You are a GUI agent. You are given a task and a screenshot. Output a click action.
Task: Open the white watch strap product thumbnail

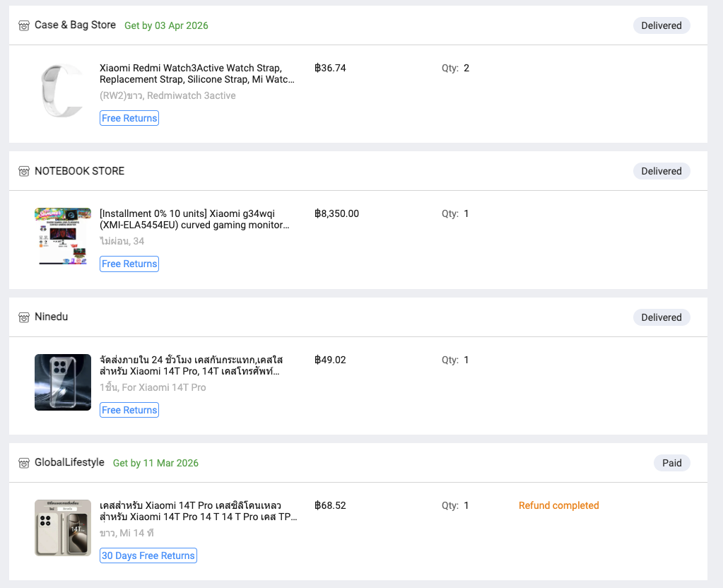coord(63,90)
